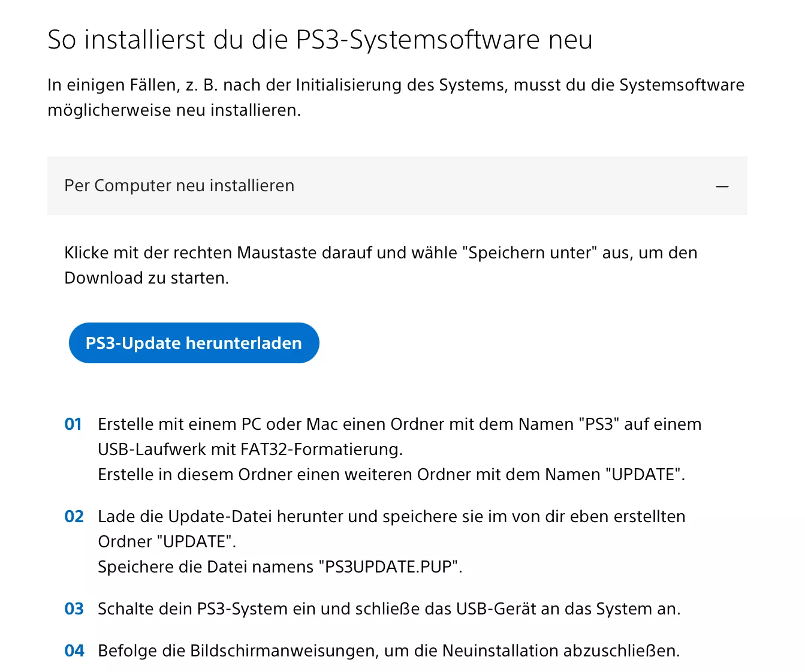The width and height of the screenshot is (805, 672).
Task: Collapse the section using the minus icon
Action: point(722,186)
